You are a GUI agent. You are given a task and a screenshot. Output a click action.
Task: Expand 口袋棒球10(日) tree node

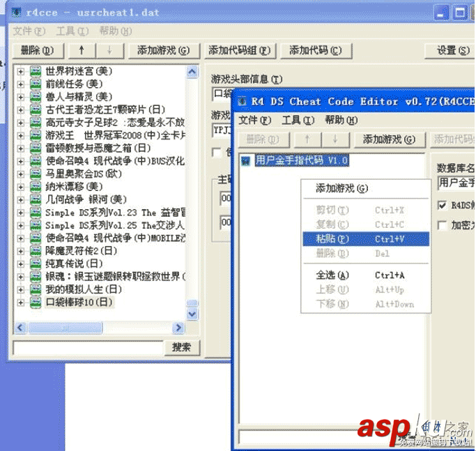(x=21, y=303)
